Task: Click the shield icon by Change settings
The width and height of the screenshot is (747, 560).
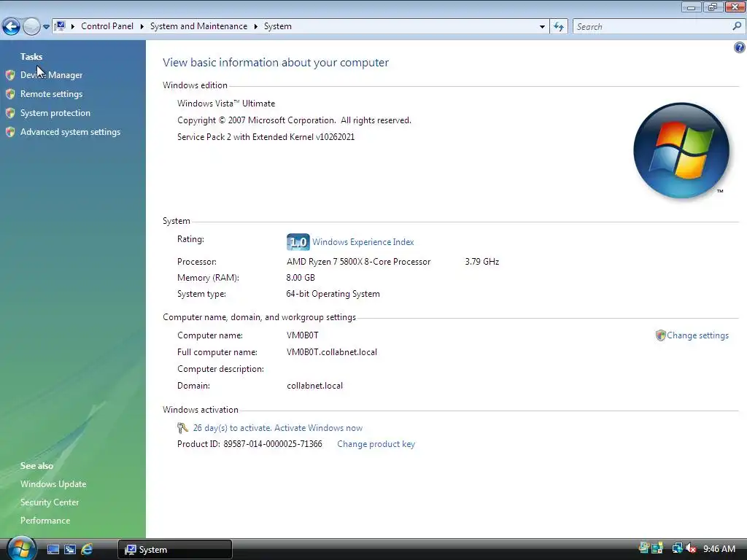Action: (x=660, y=335)
